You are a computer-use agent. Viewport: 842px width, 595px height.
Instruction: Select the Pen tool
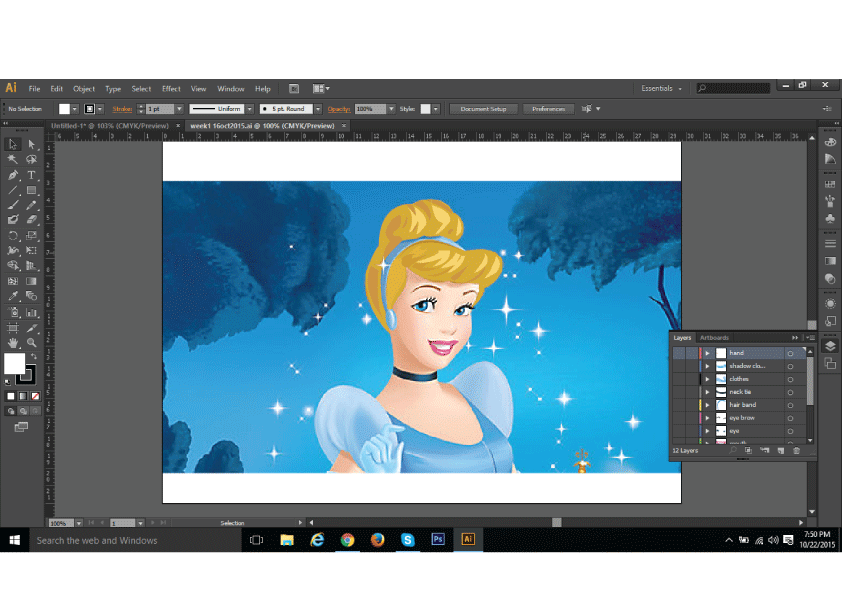point(13,175)
